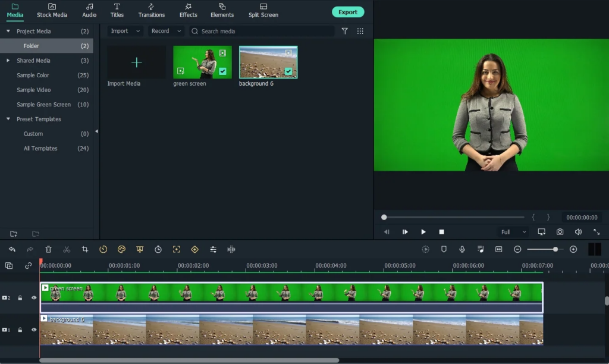609x364 pixels.
Task: Select the Split scissors tool
Action: (x=67, y=249)
